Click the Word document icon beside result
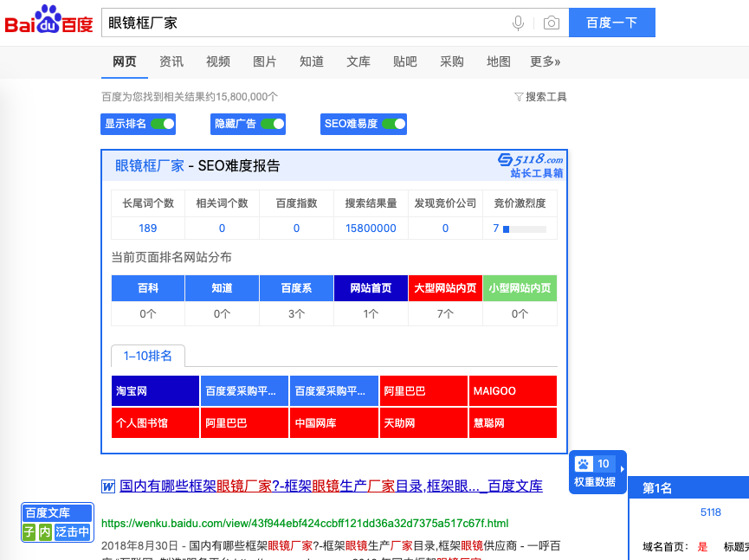 (x=108, y=486)
